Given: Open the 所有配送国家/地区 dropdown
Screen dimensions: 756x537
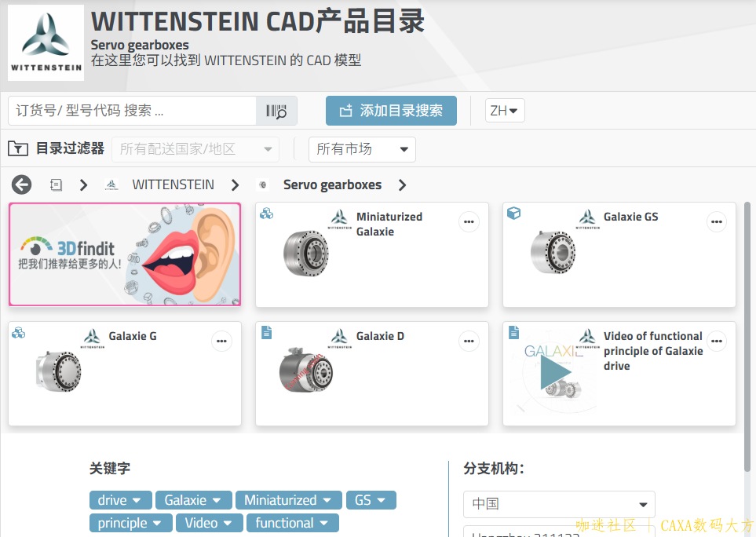Looking at the screenshot, I should [x=195, y=149].
